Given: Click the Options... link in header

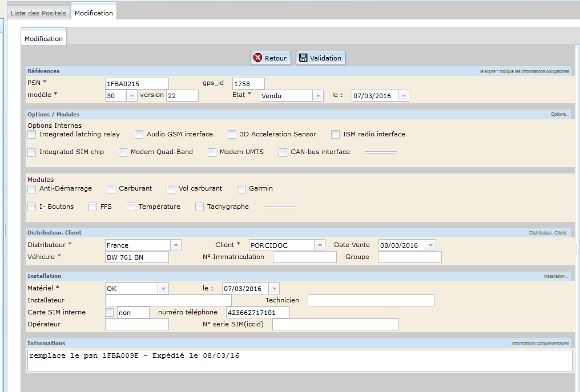Looking at the screenshot, I should [559, 115].
